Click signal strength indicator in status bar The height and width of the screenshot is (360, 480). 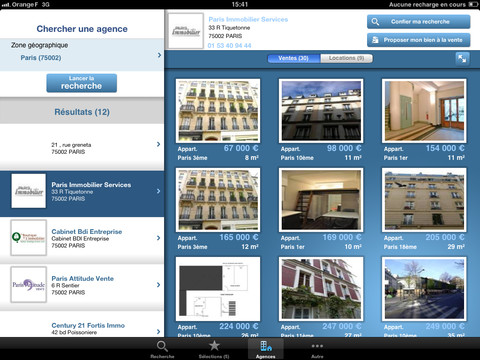click(x=6, y=5)
